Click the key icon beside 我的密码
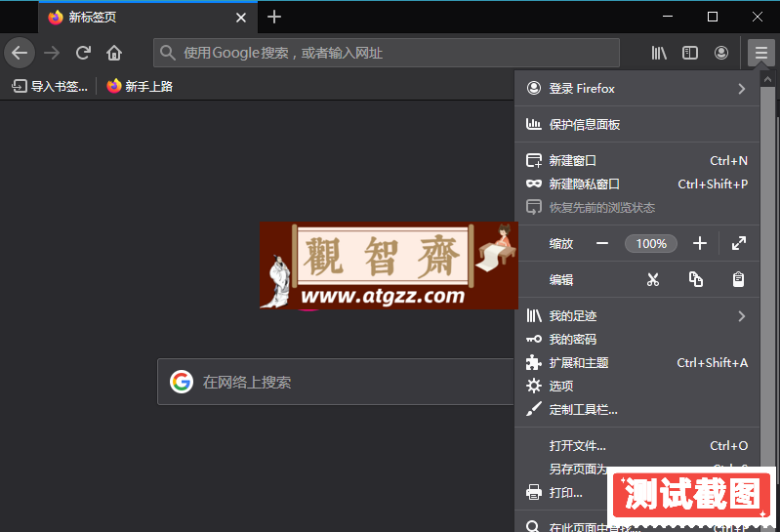Viewport: 780px width, 532px height. pos(534,339)
